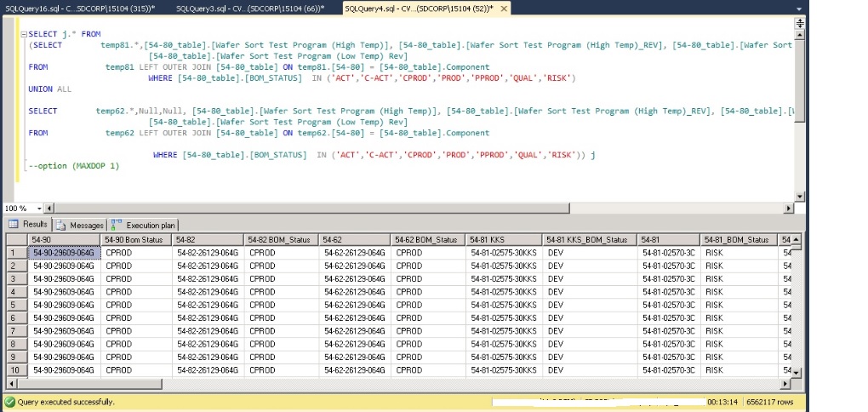868x412 pixels.
Task: Select all via grid corner cell
Action: tap(17, 240)
